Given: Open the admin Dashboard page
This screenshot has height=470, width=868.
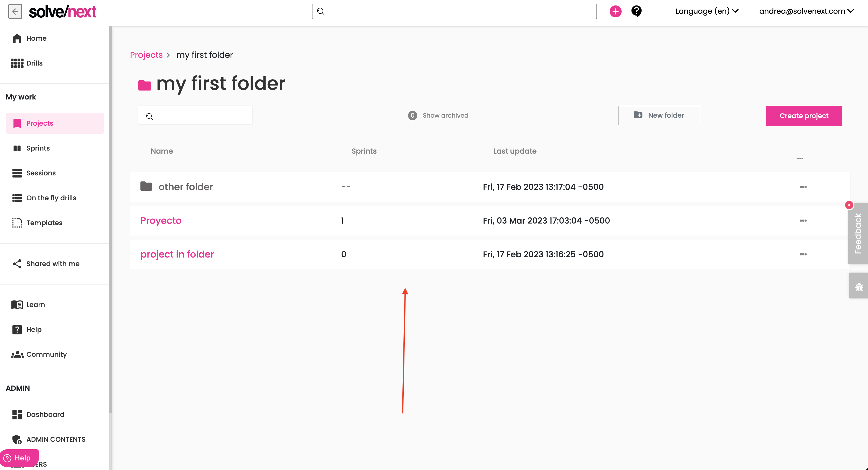Looking at the screenshot, I should 45,414.
